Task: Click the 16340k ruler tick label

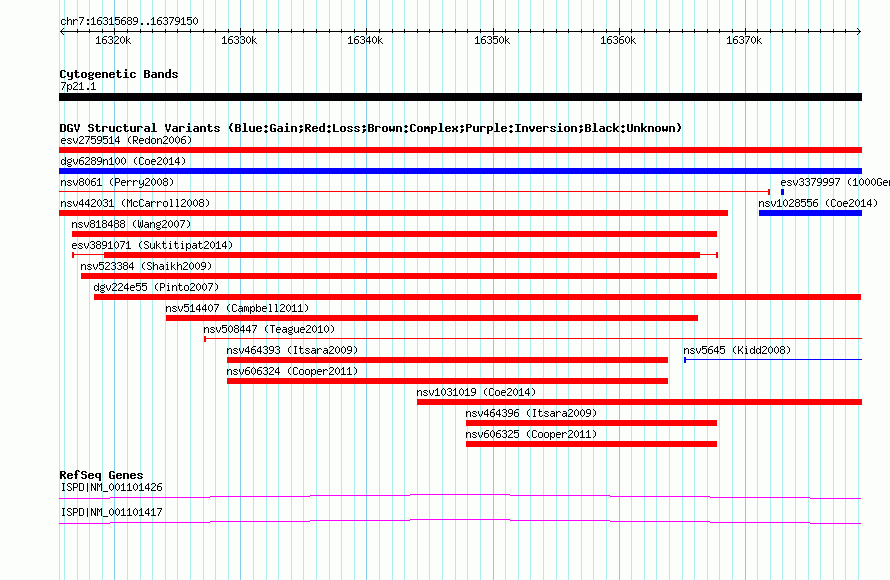Action: tap(365, 40)
